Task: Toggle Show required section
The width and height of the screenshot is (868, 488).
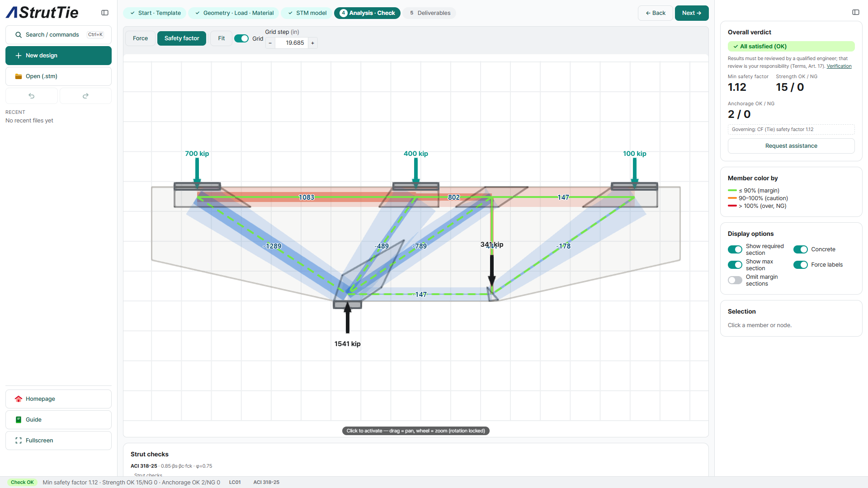Action: (735, 249)
